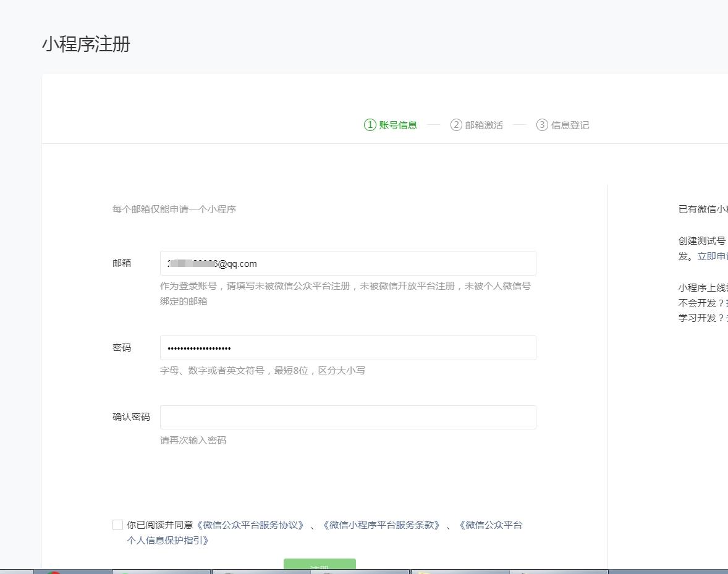Click the 密码 field label
Image resolution: width=728 pixels, height=574 pixels.
122,347
